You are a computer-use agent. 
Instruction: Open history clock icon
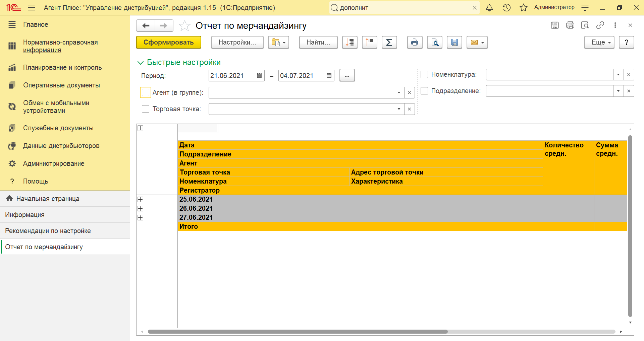(506, 8)
